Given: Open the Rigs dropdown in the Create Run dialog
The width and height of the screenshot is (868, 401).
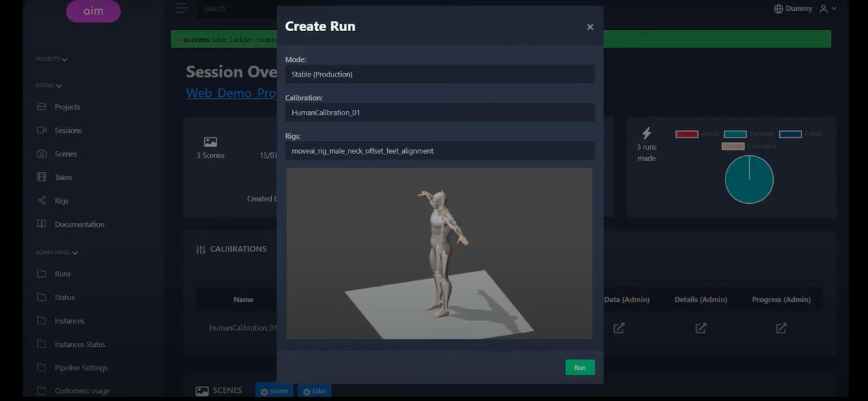Looking at the screenshot, I should pos(440,151).
